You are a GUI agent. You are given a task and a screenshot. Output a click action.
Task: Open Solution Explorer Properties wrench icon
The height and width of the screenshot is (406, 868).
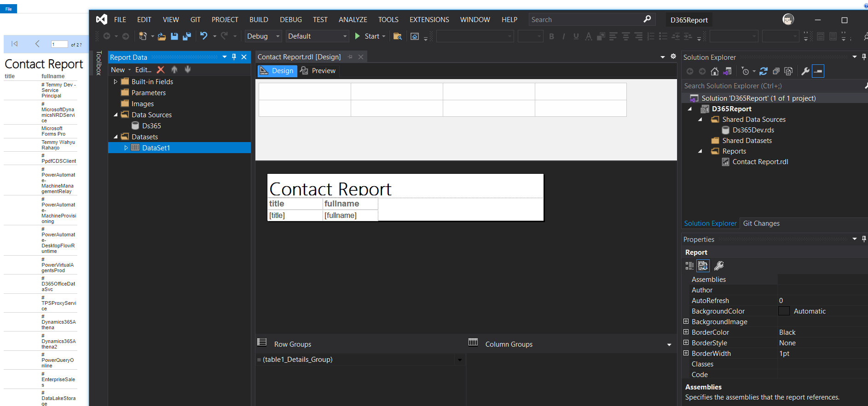(x=805, y=71)
